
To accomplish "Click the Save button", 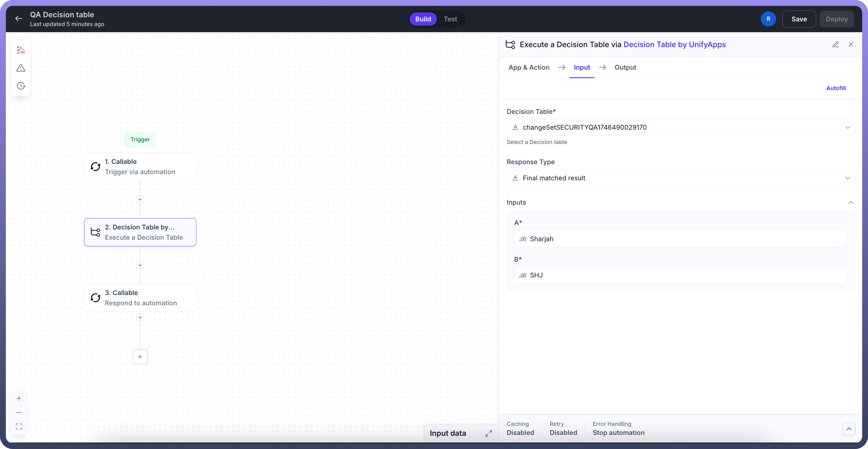I will pyautogui.click(x=799, y=19).
